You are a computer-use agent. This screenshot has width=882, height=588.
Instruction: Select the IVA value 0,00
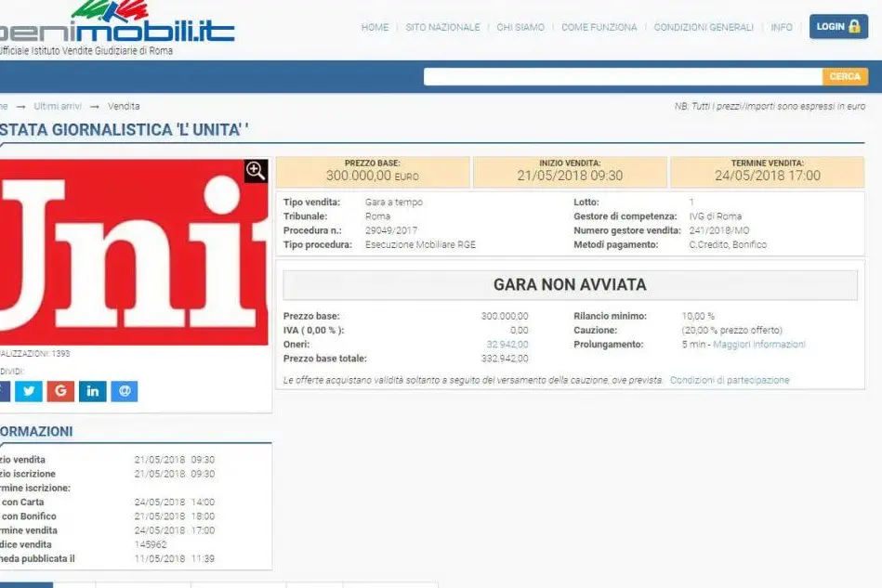(x=520, y=330)
